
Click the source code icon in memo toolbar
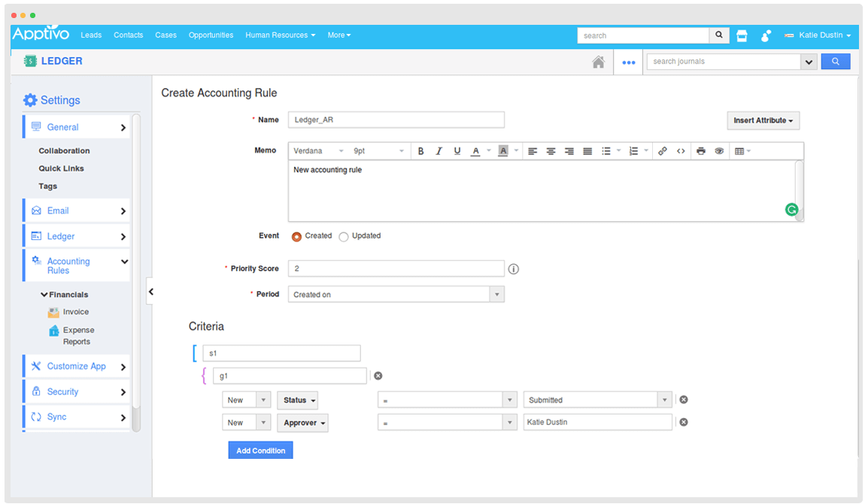(x=681, y=151)
